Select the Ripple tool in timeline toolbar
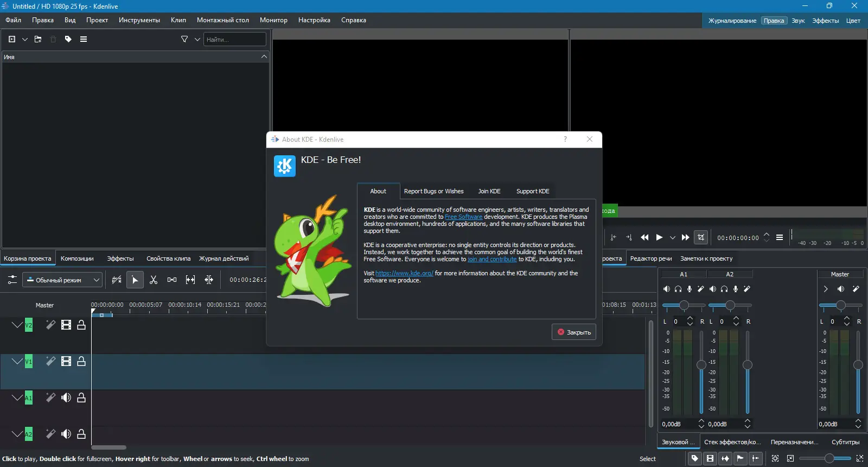 (x=209, y=280)
